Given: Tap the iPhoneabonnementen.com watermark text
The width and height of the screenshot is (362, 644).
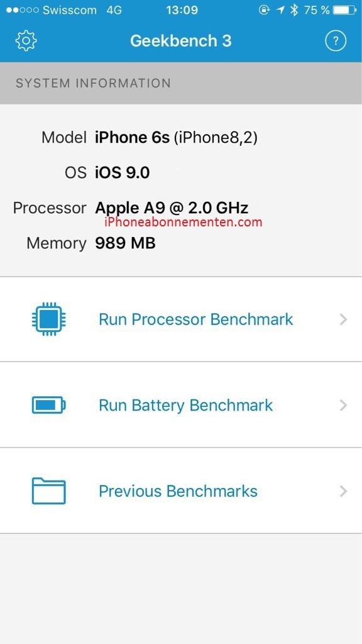Looking at the screenshot, I should (183, 222).
